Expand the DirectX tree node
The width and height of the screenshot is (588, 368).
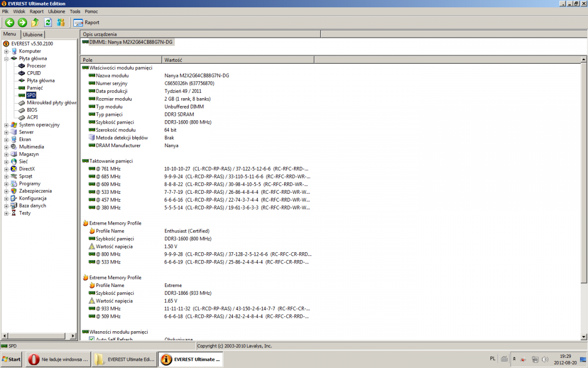pos(6,169)
